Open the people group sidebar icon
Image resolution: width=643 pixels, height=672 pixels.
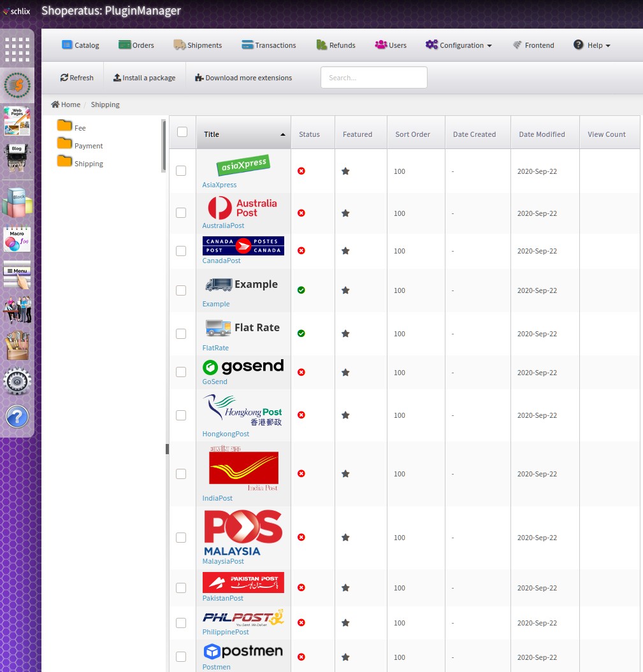click(x=17, y=310)
